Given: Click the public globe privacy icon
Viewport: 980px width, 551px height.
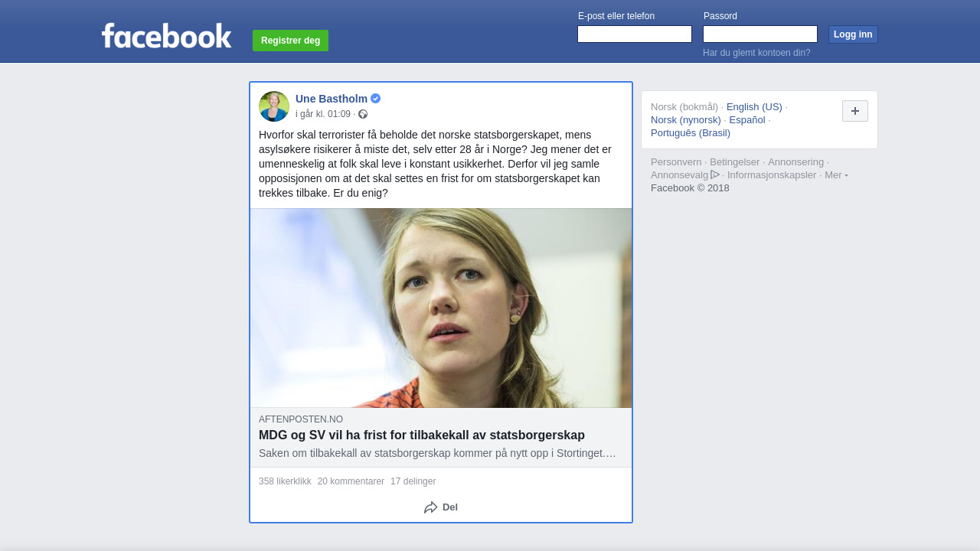Looking at the screenshot, I should click(x=363, y=114).
